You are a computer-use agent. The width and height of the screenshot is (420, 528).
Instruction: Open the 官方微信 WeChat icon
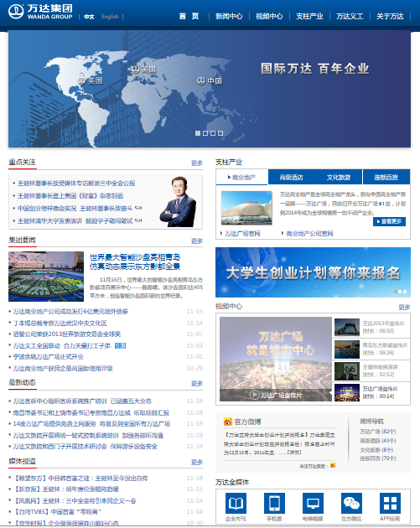click(351, 503)
